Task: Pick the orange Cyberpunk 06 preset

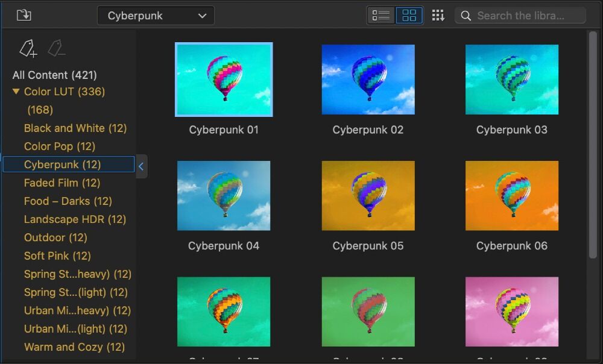Action: (511, 195)
